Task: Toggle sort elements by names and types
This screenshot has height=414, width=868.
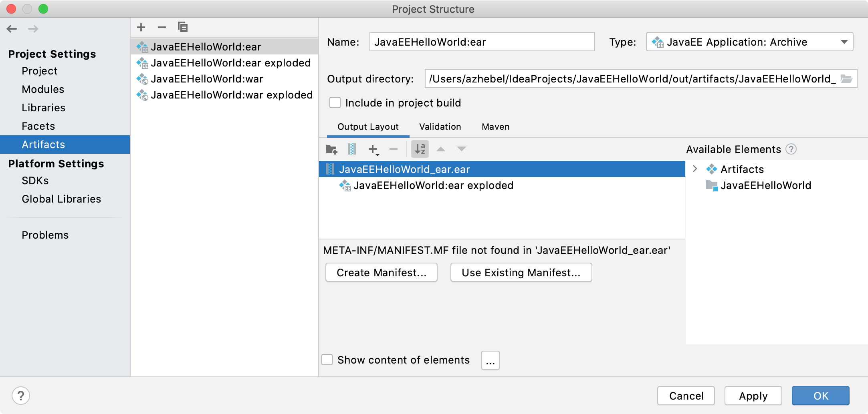Action: pos(420,149)
